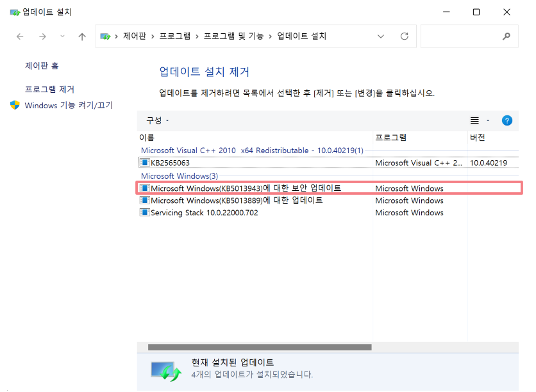
Task: Go forward with the right arrow
Action: click(x=42, y=37)
